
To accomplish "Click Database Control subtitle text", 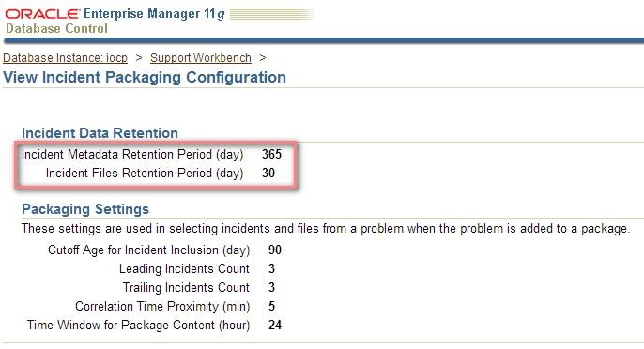I will coord(56,29).
